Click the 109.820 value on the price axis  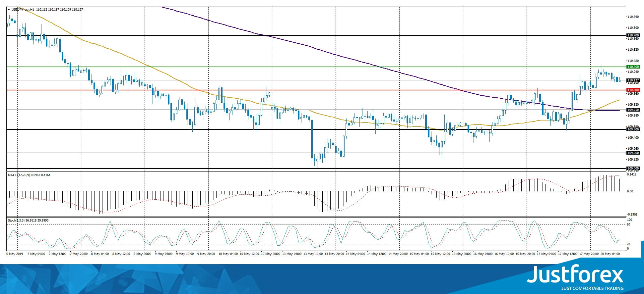click(633, 105)
